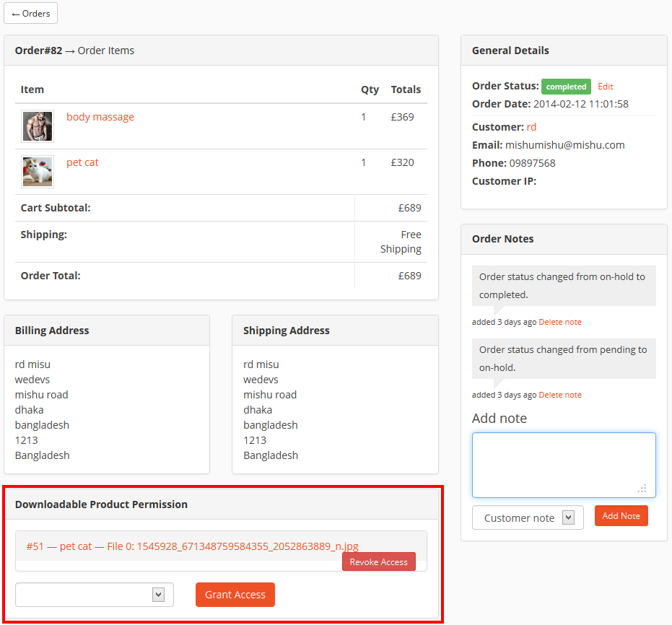Edit the order status
The width and height of the screenshot is (672, 625).
click(605, 87)
